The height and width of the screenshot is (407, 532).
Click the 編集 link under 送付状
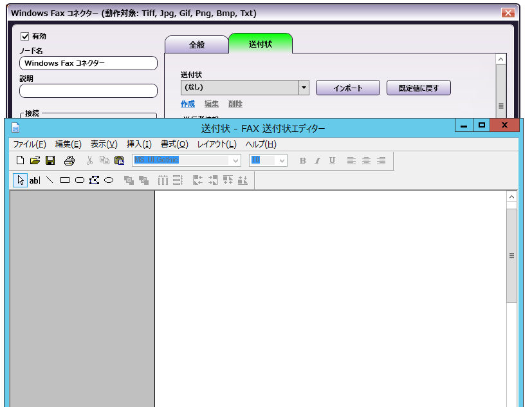212,104
